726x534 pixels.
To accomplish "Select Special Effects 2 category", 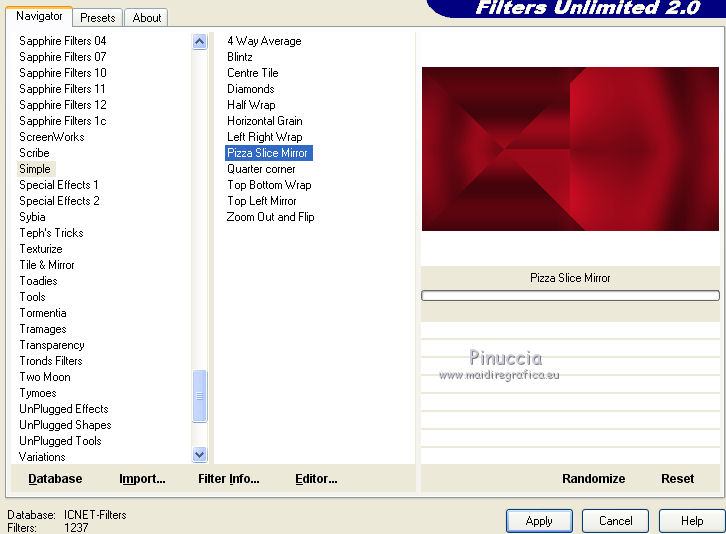I will (59, 201).
